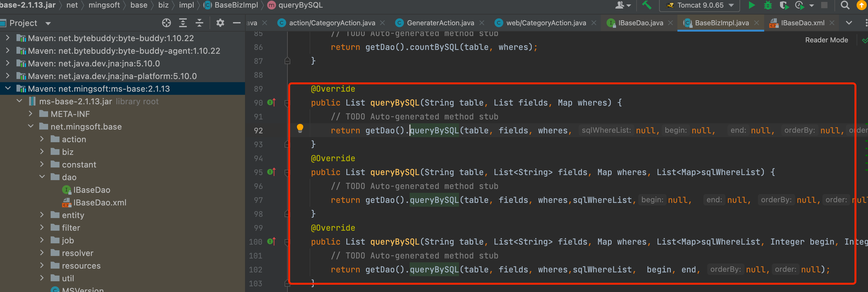868x292 pixels.
Task: Run with Coverage shield icon
Action: click(784, 5)
